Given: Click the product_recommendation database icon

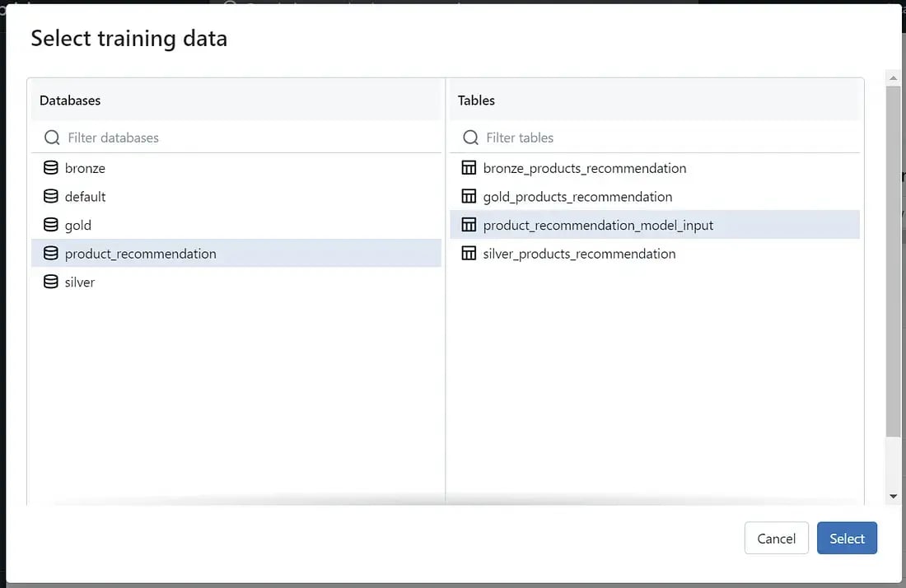Looking at the screenshot, I should click(51, 254).
